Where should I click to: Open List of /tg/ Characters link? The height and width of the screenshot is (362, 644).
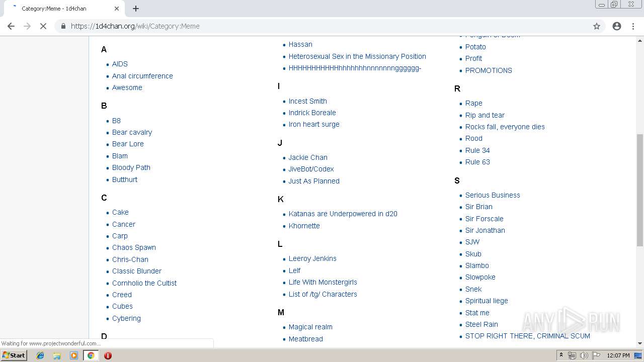[x=323, y=294]
